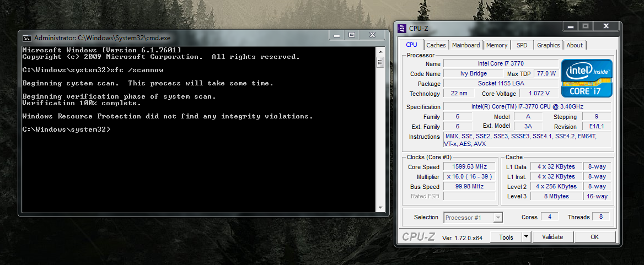The height and width of the screenshot is (265, 644).
Task: Click the Threads value '8'
Action: pyautogui.click(x=601, y=217)
